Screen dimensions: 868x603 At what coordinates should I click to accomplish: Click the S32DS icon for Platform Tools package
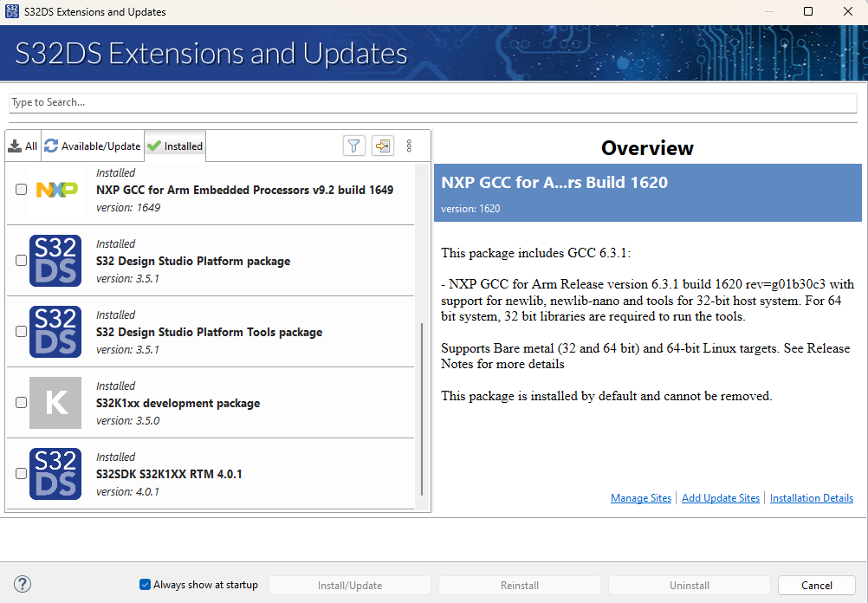pos(55,331)
